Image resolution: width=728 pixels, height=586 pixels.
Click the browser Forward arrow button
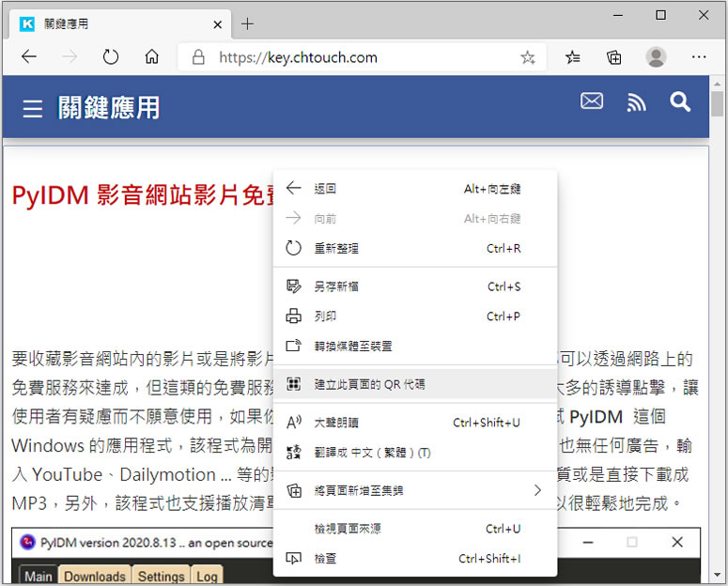[70, 56]
